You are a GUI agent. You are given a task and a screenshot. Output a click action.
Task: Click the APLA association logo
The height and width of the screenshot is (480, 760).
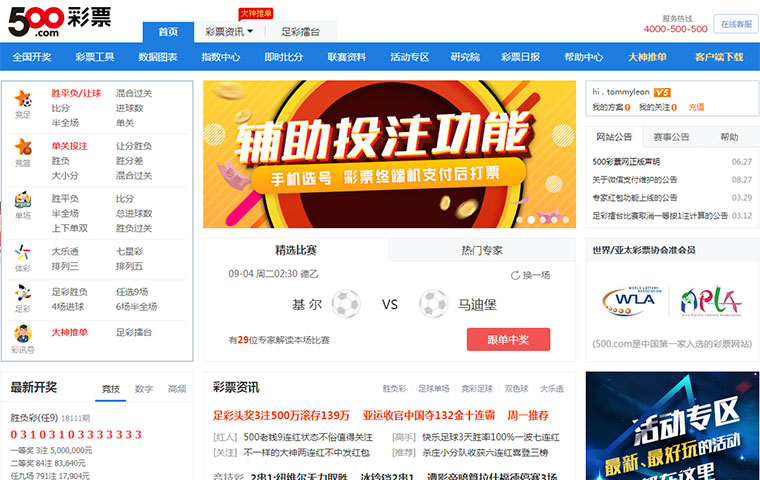(711, 301)
